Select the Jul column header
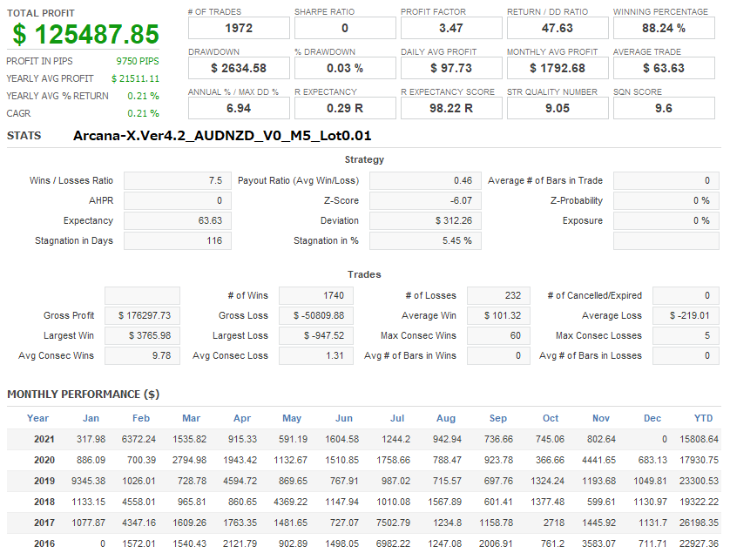The height and width of the screenshot is (560, 730). point(397,418)
